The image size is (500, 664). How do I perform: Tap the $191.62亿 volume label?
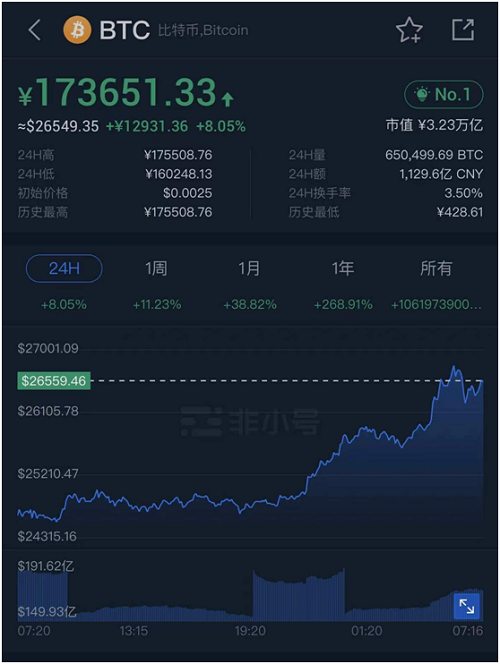(46, 566)
